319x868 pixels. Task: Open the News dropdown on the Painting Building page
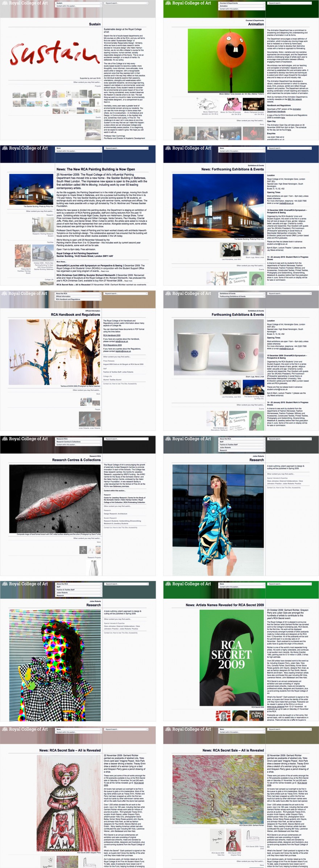click(x=79, y=148)
